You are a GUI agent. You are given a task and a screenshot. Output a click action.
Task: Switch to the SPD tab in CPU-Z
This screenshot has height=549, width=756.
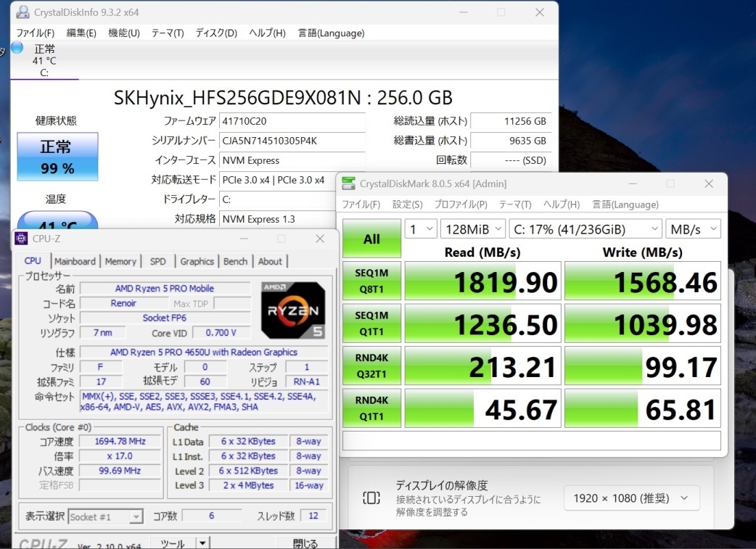coord(157,261)
